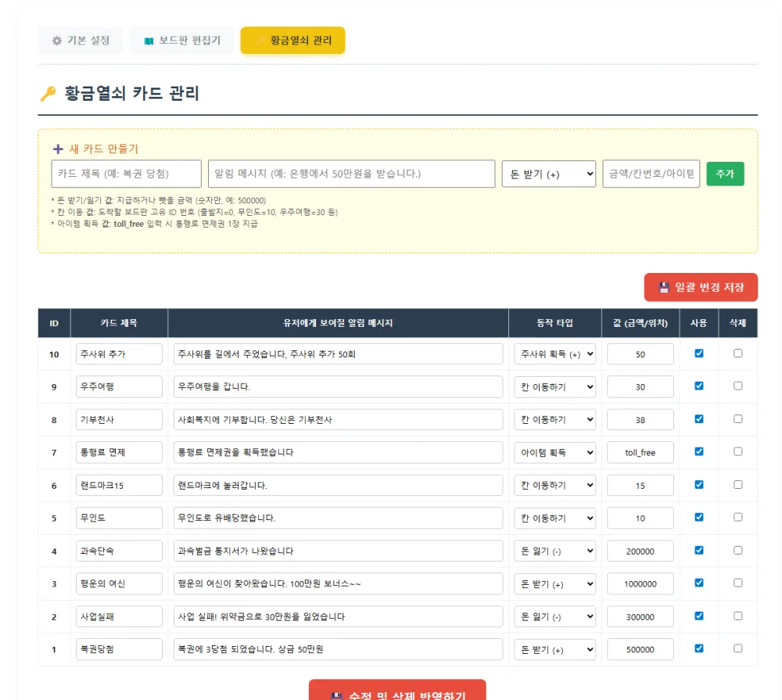782x700 pixels.
Task: Open the 돈 받기 (+) dropdown for 행운의 여신
Action: tap(555, 583)
